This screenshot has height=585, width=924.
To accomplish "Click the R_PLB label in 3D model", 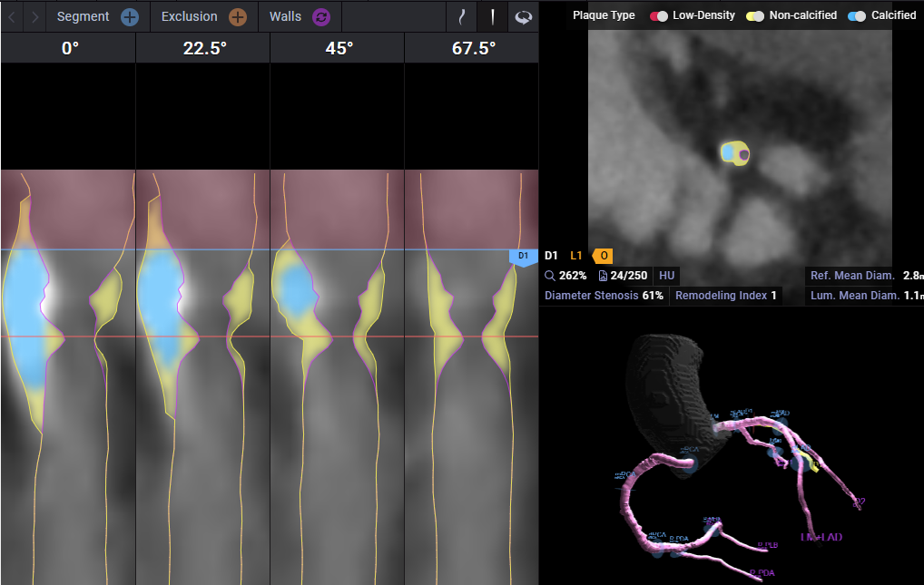I will coord(768,545).
